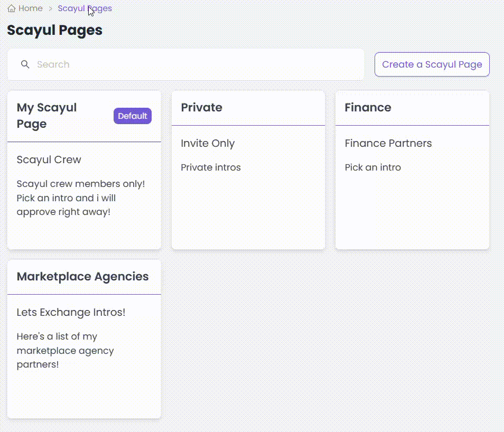Click the Default badge on My Scayul Page
Image resolution: width=504 pixels, height=432 pixels.
(132, 116)
